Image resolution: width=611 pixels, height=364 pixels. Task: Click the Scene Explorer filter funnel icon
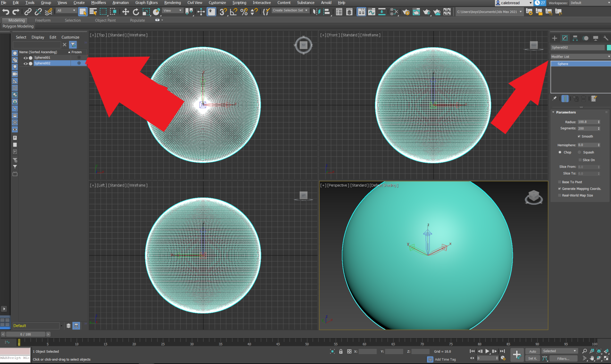tap(73, 45)
